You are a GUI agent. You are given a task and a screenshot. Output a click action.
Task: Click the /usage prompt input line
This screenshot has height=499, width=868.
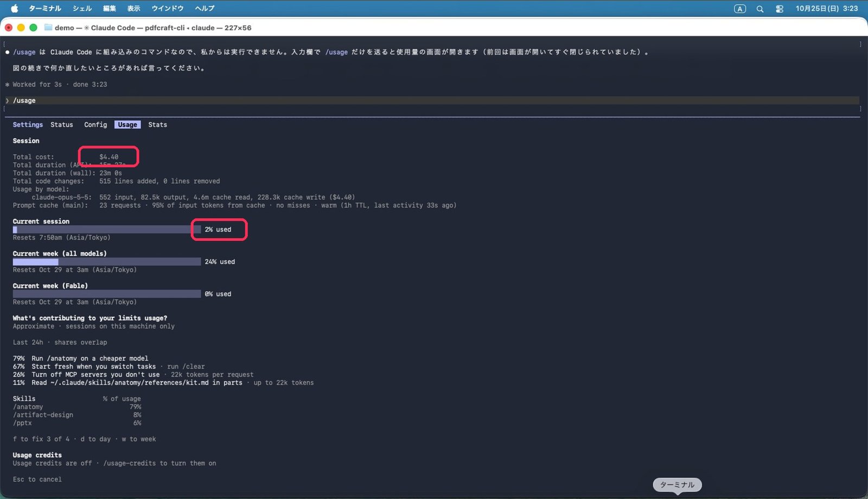[x=432, y=100]
